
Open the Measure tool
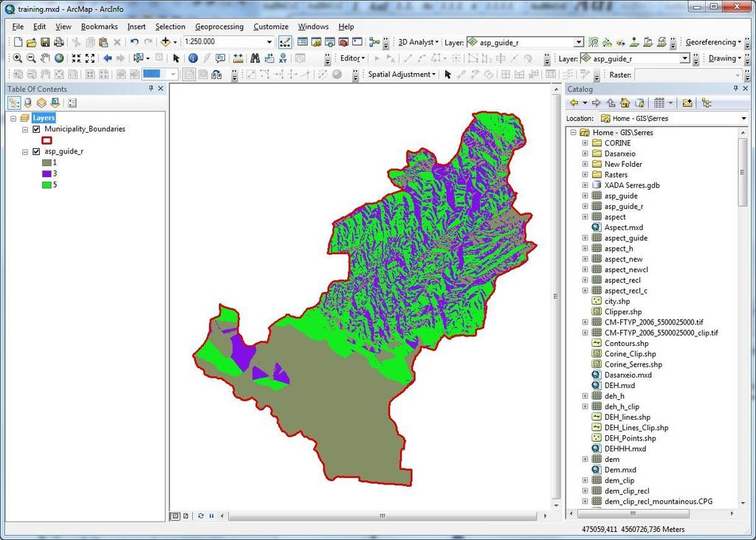pos(238,58)
